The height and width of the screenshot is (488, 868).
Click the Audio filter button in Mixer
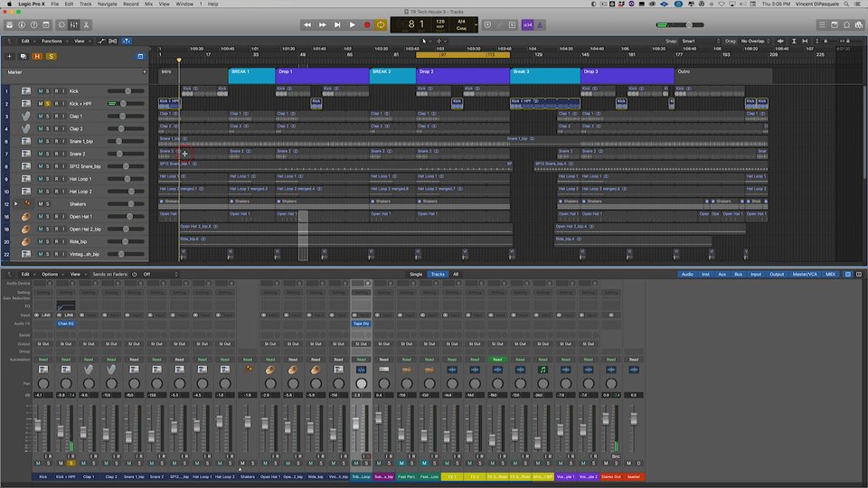[687, 275]
